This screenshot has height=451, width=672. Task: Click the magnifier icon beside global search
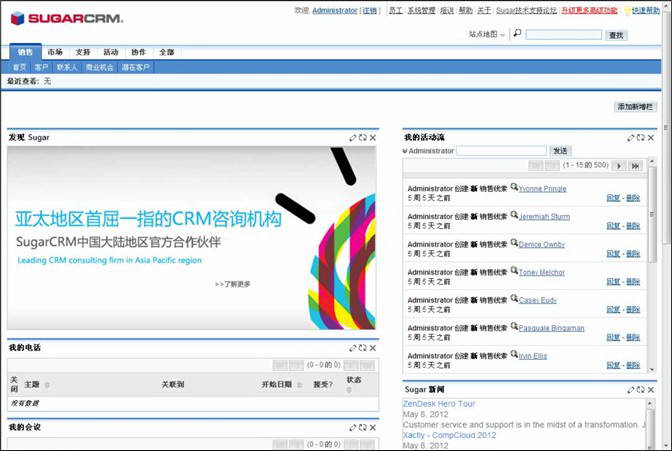tap(517, 34)
